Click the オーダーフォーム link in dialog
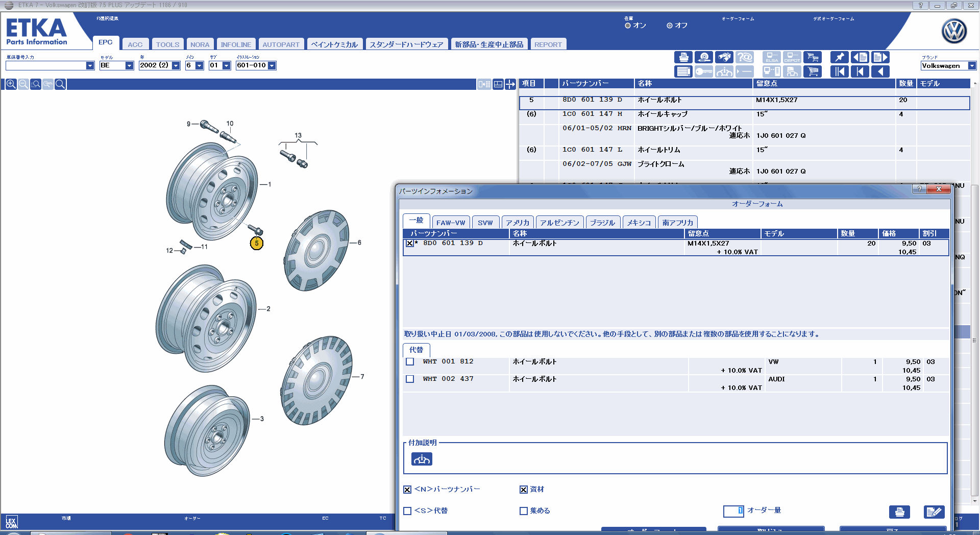 coord(757,204)
